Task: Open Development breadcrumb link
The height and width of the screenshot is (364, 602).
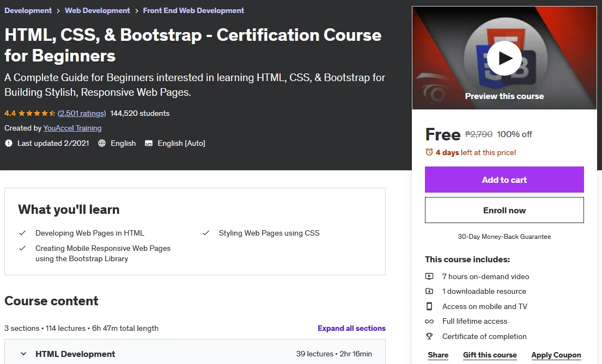Action: [28, 10]
